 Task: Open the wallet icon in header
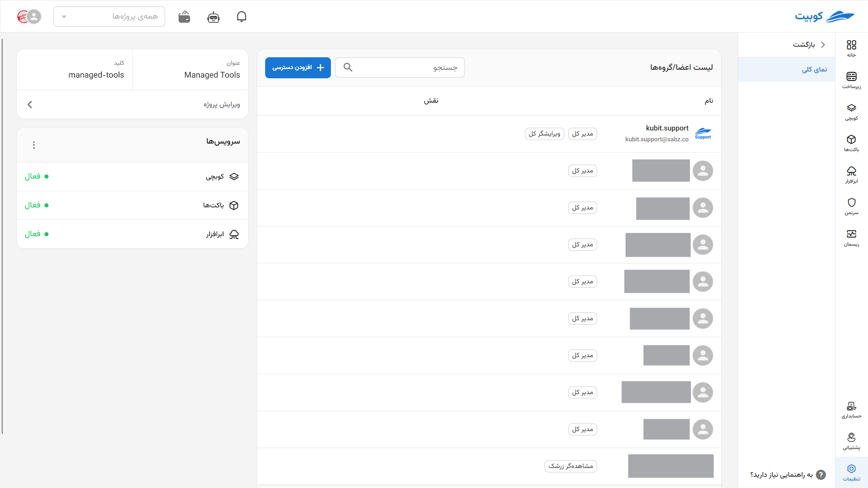pos(184,16)
